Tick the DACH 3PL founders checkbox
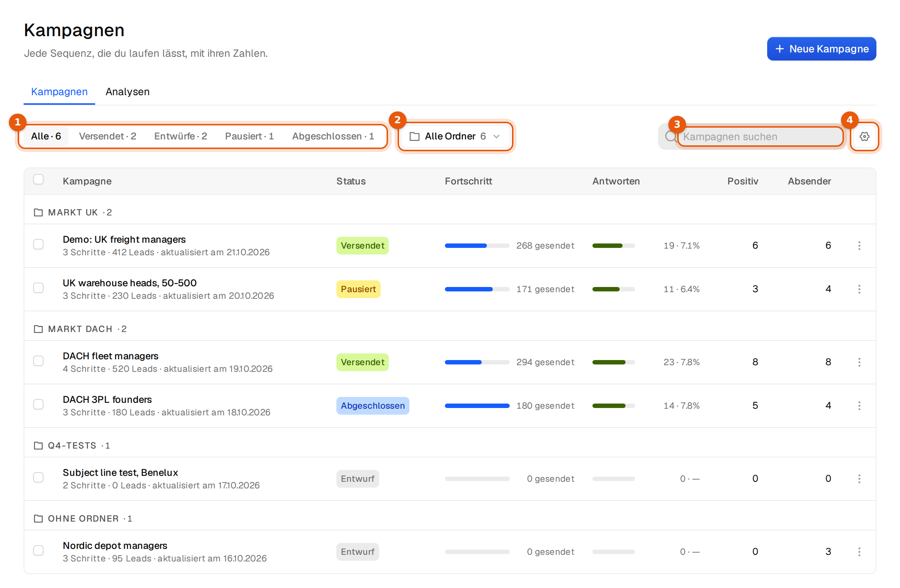This screenshot has width=900, height=588. point(38,404)
